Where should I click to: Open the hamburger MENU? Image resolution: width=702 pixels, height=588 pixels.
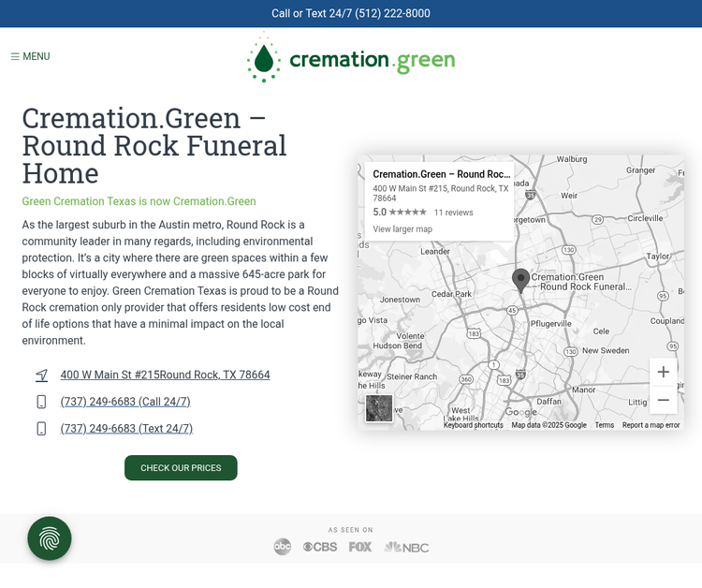[x=30, y=56]
